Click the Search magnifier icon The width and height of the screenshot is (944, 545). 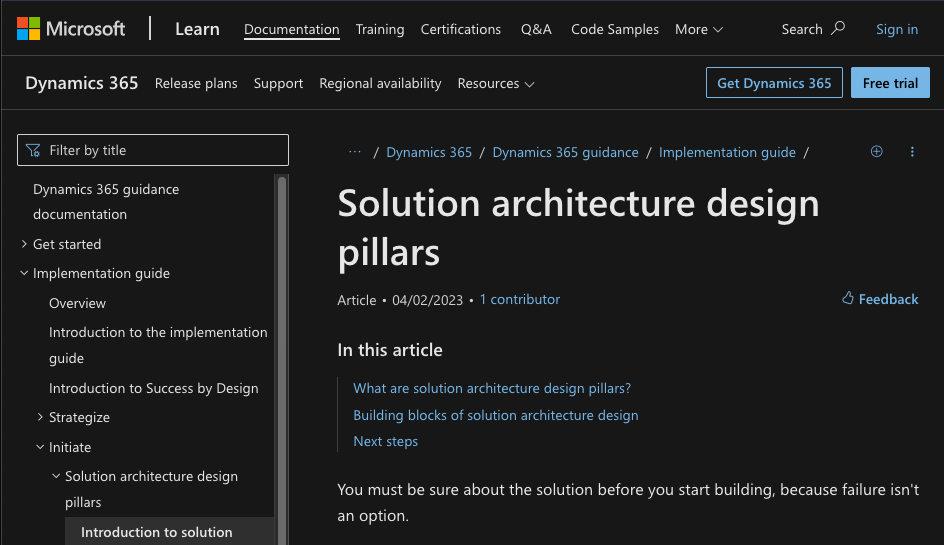point(838,28)
